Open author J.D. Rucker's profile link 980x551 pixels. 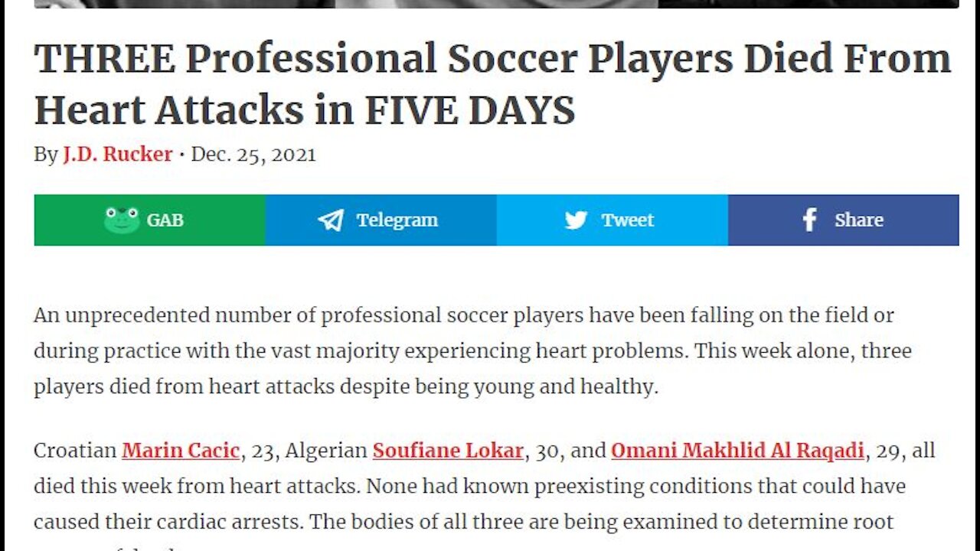(117, 155)
